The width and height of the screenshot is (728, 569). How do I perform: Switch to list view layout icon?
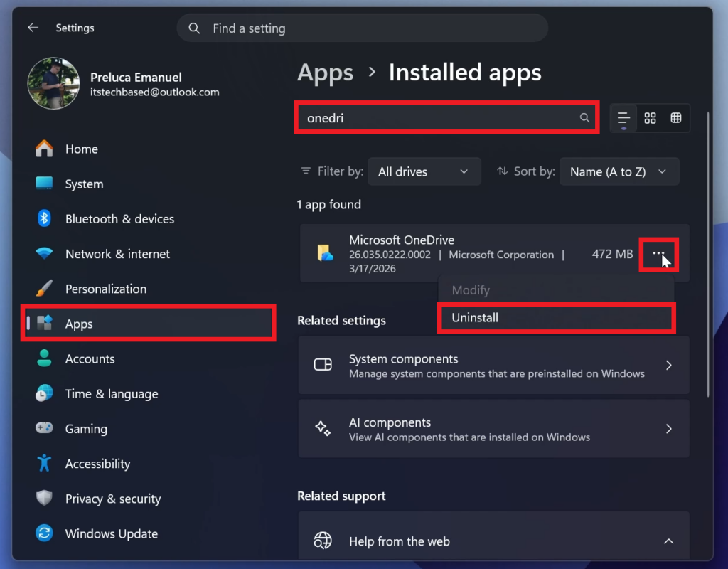(623, 118)
